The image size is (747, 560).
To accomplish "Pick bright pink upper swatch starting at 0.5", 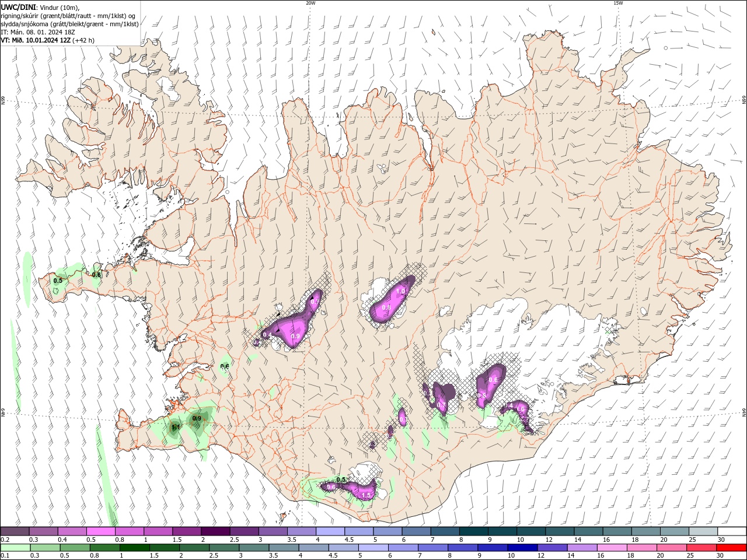I will pyautogui.click(x=101, y=531).
